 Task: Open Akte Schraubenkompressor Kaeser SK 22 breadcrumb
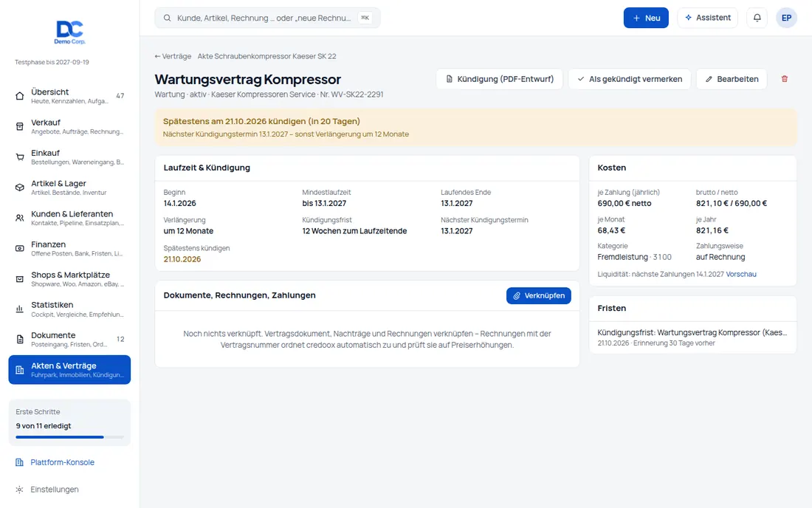coord(266,56)
